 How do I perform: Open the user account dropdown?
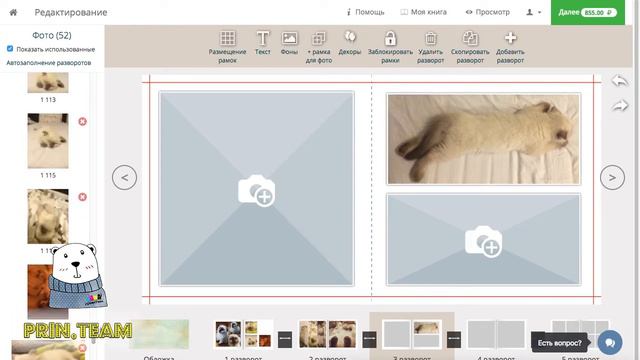pyautogui.click(x=533, y=12)
